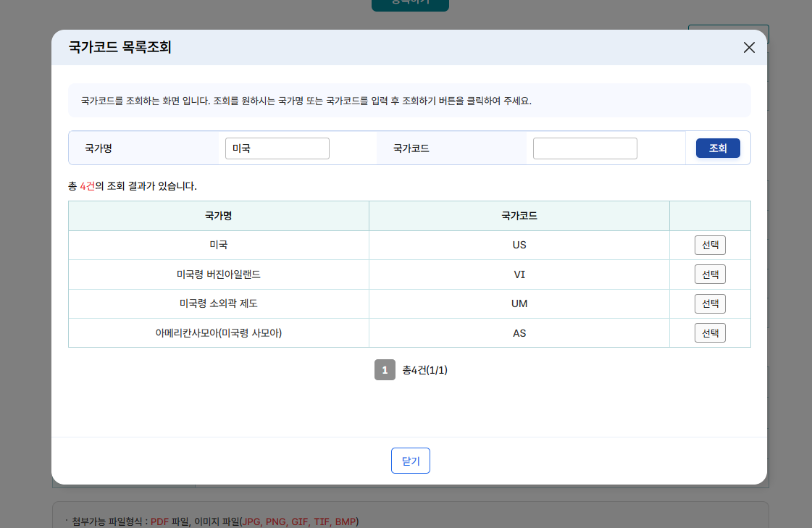Click the 국가코드 column header
Viewport: 812px width, 528px height.
(519, 215)
